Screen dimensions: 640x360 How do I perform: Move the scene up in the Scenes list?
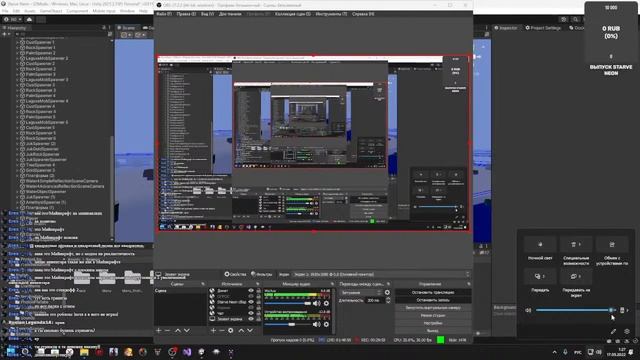click(x=178, y=330)
